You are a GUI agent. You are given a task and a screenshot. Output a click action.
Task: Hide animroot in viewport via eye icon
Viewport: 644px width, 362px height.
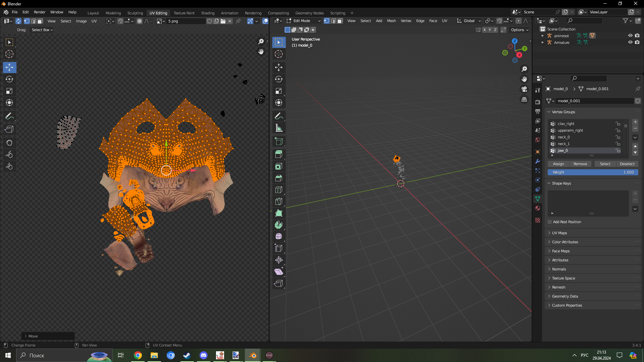pyautogui.click(x=630, y=36)
